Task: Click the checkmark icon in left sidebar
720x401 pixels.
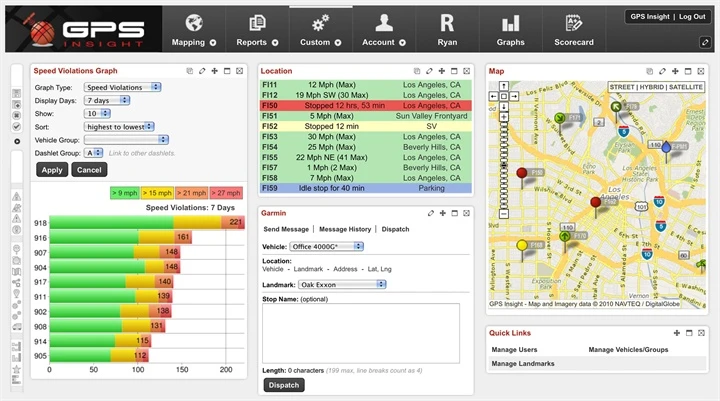Action: click(x=17, y=126)
